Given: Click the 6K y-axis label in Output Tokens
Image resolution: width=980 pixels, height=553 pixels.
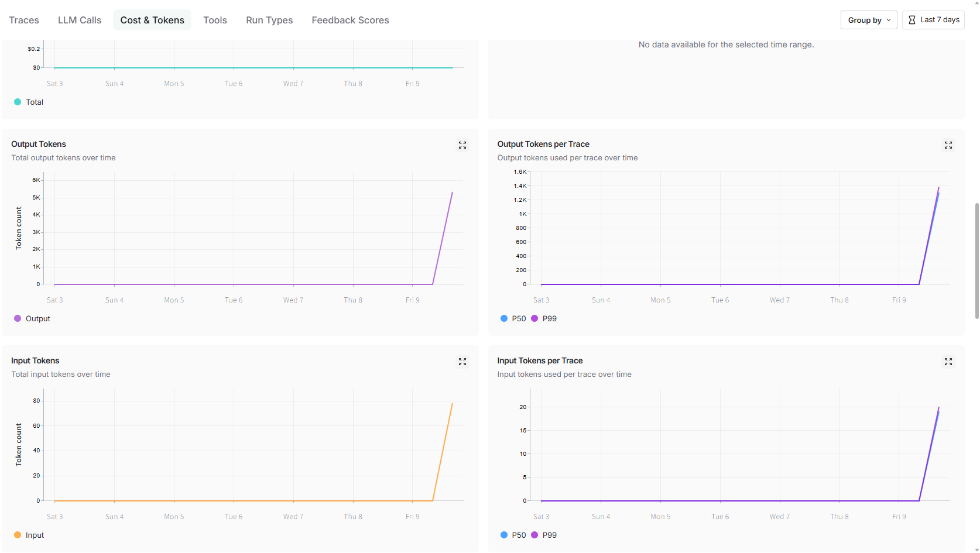Looking at the screenshot, I should click(x=36, y=180).
